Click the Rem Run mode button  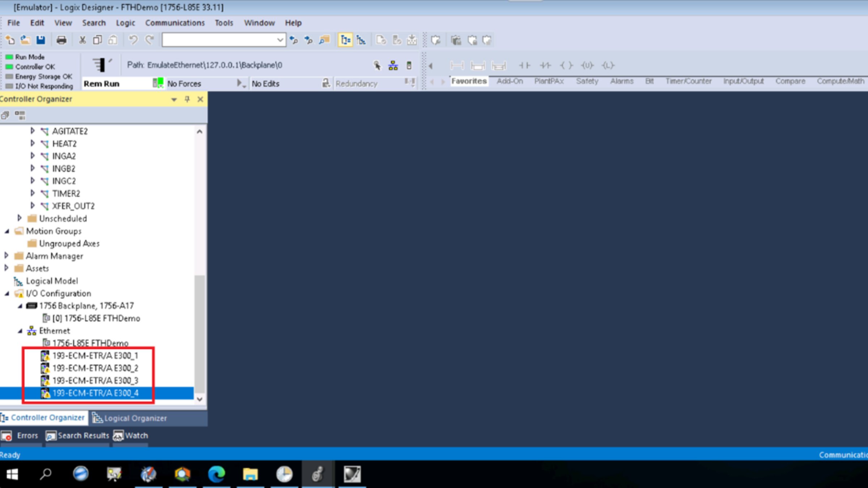tap(102, 84)
